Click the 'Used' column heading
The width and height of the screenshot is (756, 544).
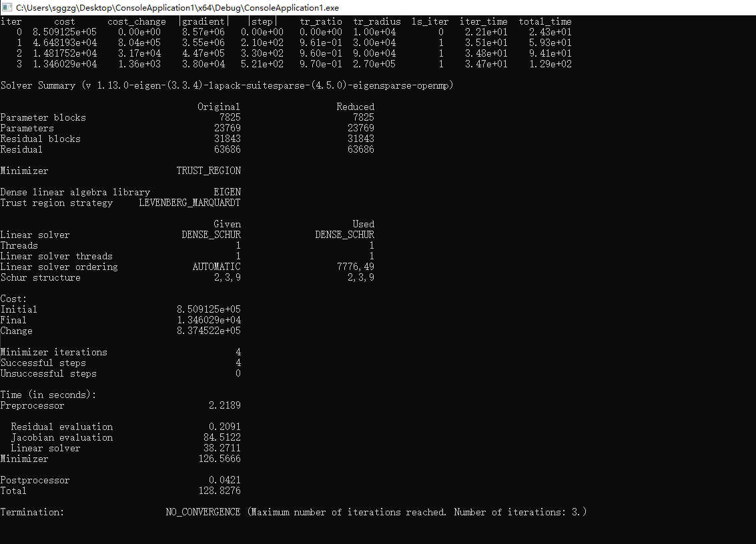click(x=363, y=224)
